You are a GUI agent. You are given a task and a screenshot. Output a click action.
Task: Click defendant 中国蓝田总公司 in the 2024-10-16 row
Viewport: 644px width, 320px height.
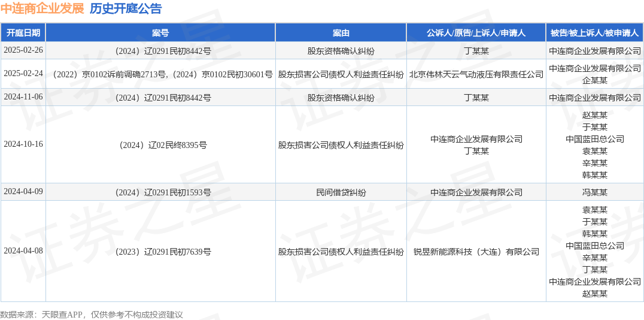pyautogui.click(x=595, y=139)
